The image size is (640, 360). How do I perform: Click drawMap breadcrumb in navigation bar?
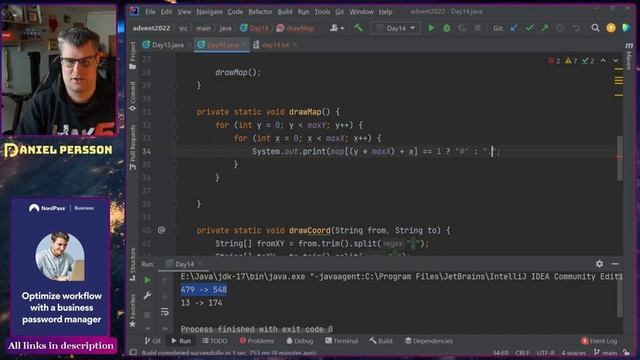click(296, 28)
